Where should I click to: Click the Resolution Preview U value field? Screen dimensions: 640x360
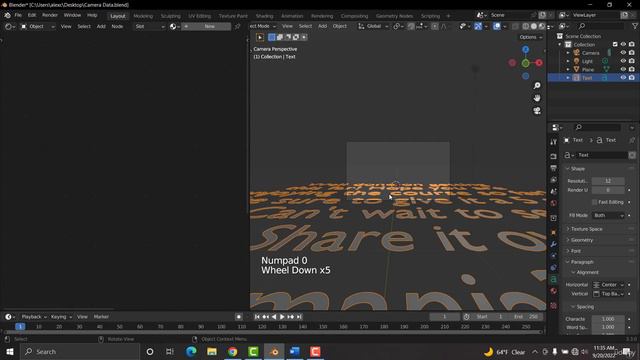pyautogui.click(x=608, y=181)
